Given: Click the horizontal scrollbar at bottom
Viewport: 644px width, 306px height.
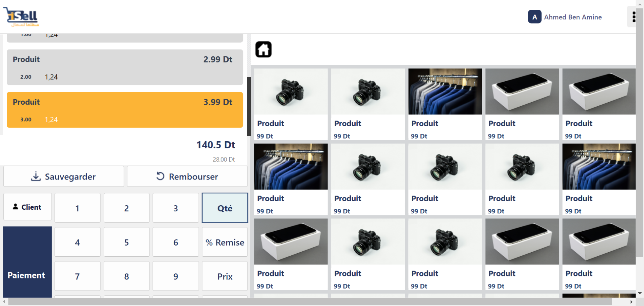Looking at the screenshot, I should click(x=310, y=302).
